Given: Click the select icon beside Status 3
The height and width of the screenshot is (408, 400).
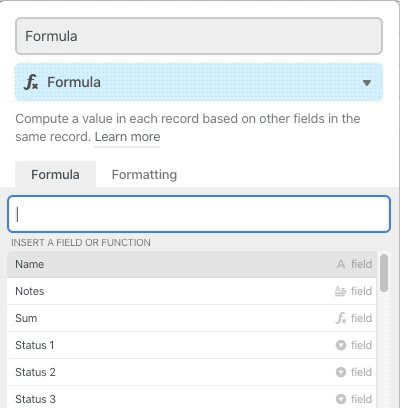Looking at the screenshot, I should (x=341, y=399).
